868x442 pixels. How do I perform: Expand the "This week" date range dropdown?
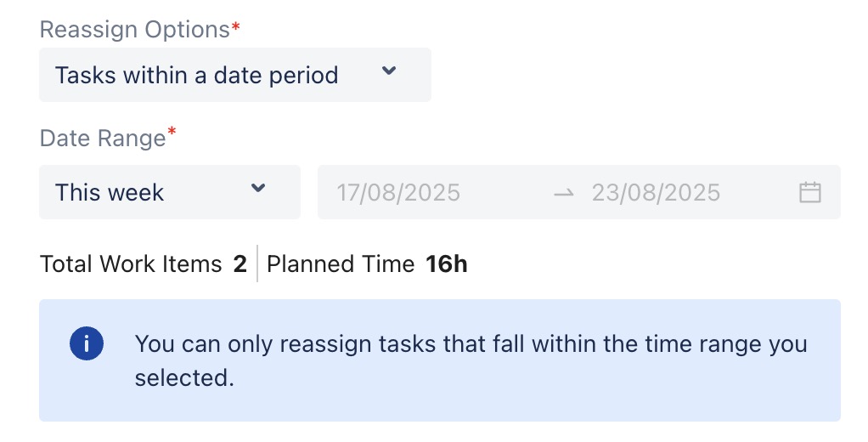(169, 192)
